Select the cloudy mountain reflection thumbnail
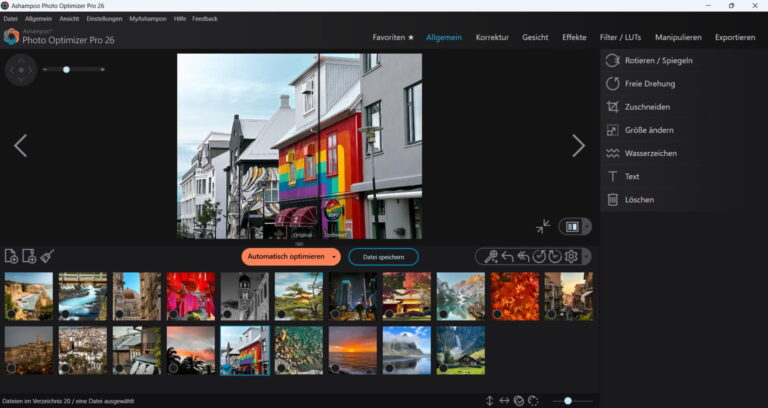This screenshot has height=408, width=768. [x=407, y=351]
